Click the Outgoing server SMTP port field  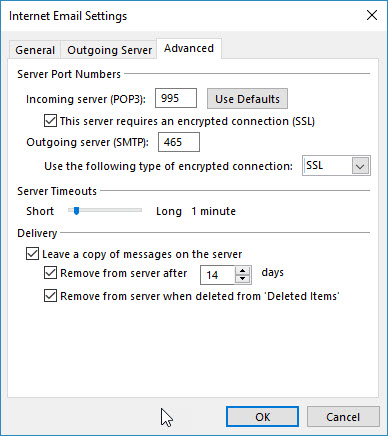tap(179, 142)
